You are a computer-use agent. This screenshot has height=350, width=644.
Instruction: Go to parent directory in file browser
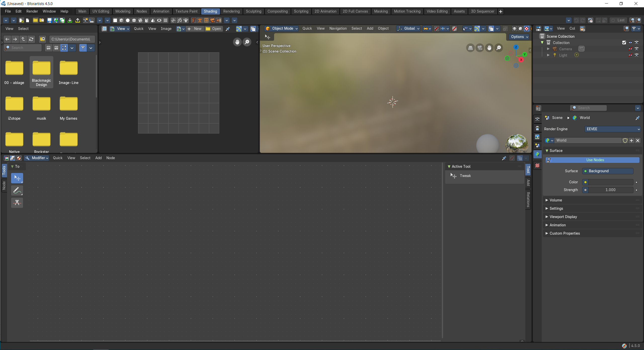pos(23,39)
